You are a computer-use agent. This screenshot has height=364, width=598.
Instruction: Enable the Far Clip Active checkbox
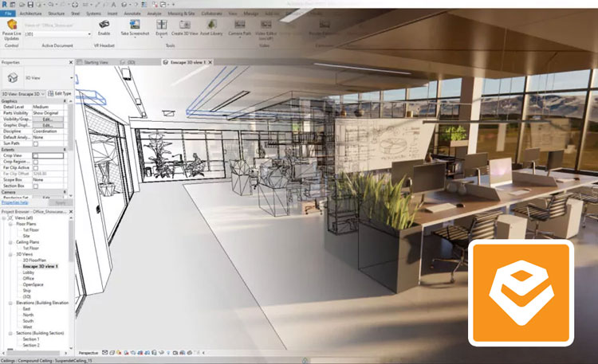pos(35,167)
